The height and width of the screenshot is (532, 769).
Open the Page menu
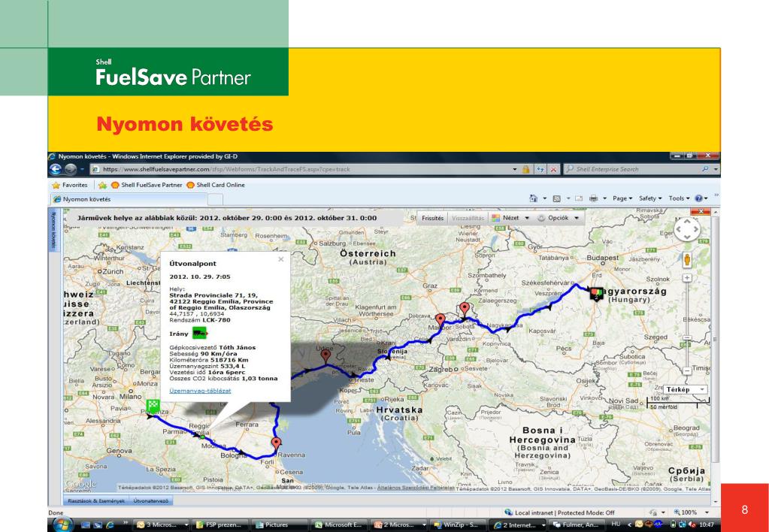[x=622, y=198]
